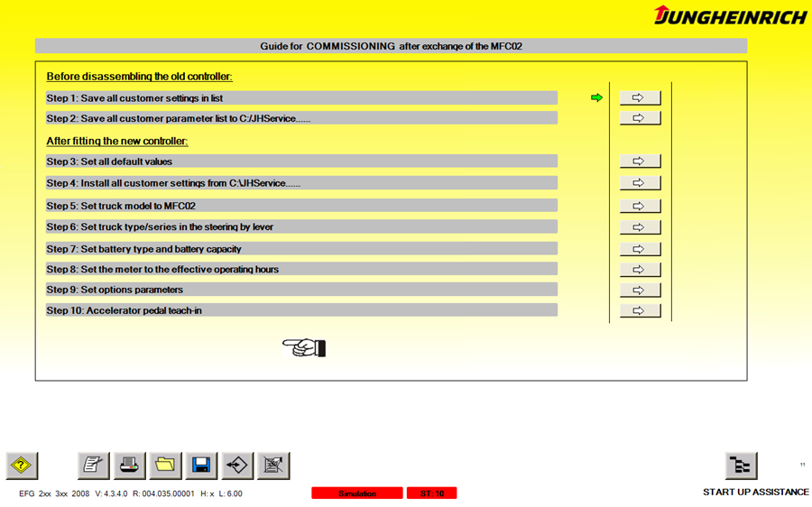Click the 'Guide for COMMISSIONING' title bar
This screenshot has width=812, height=507.
391,46
